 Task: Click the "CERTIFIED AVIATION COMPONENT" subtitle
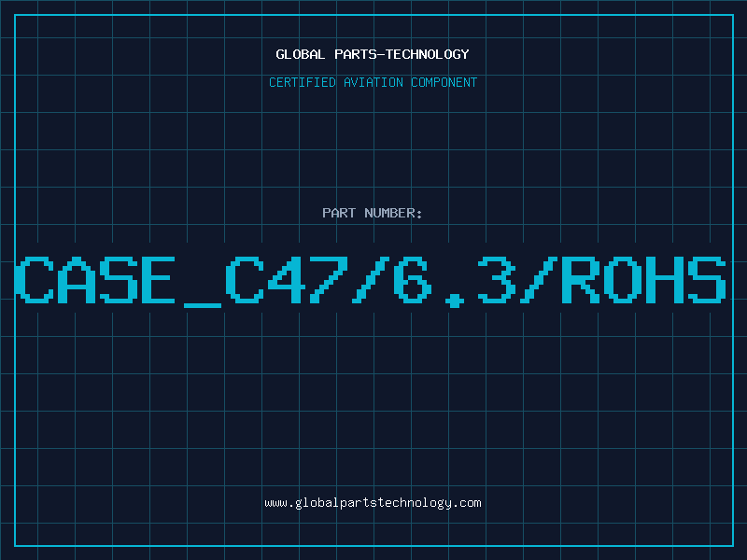[373, 82]
